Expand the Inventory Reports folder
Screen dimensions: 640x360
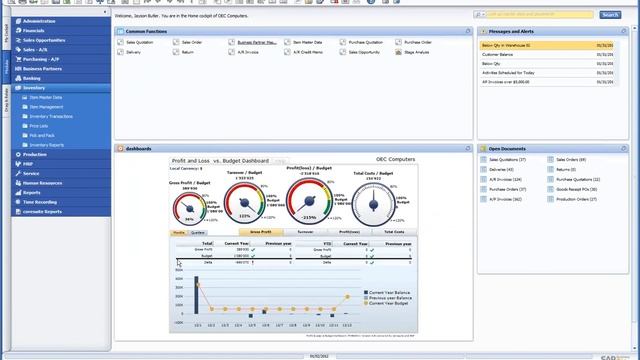(x=46, y=145)
